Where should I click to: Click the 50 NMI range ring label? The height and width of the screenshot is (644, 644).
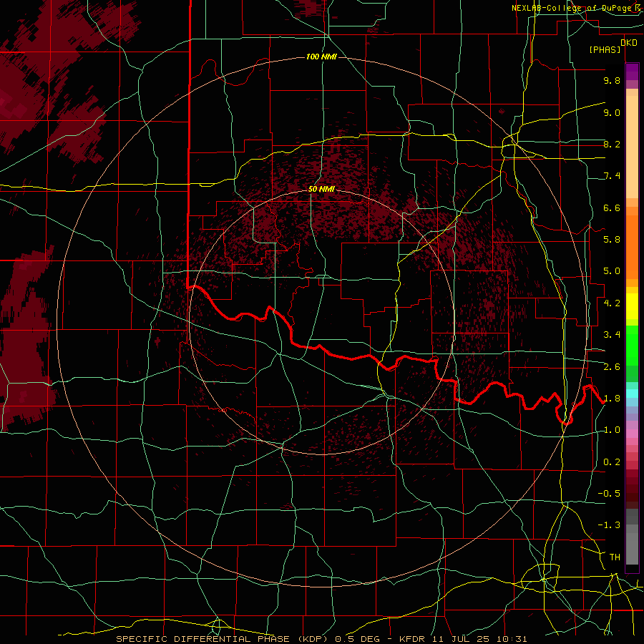coord(321,189)
